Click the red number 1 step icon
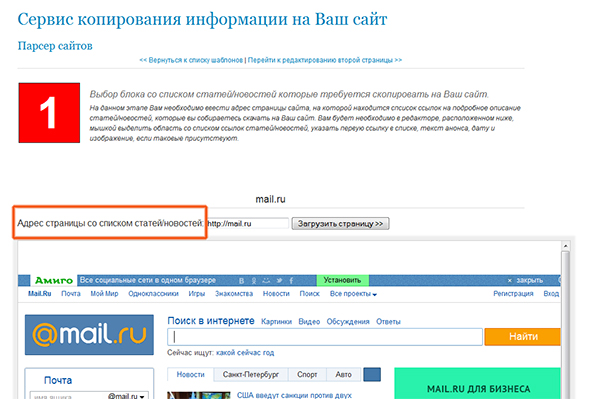Image resolution: width=600 pixels, height=399 pixels. coord(49,113)
